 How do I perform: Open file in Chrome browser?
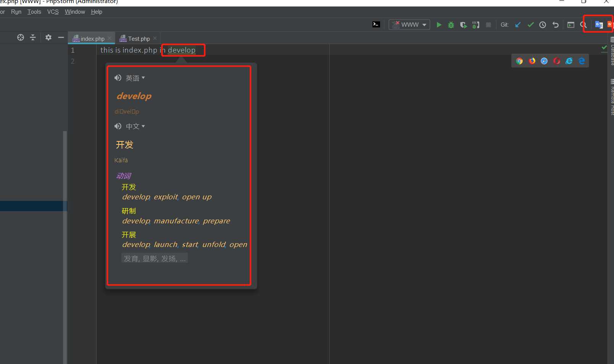coord(519,61)
